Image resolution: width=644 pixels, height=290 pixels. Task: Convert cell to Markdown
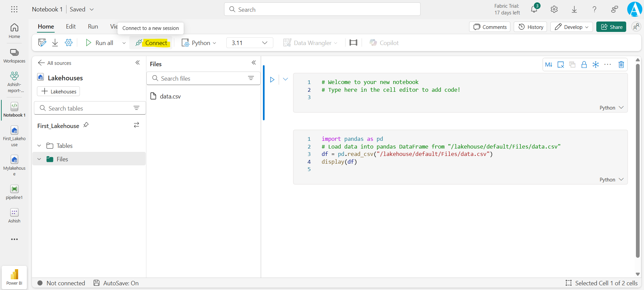click(x=549, y=65)
